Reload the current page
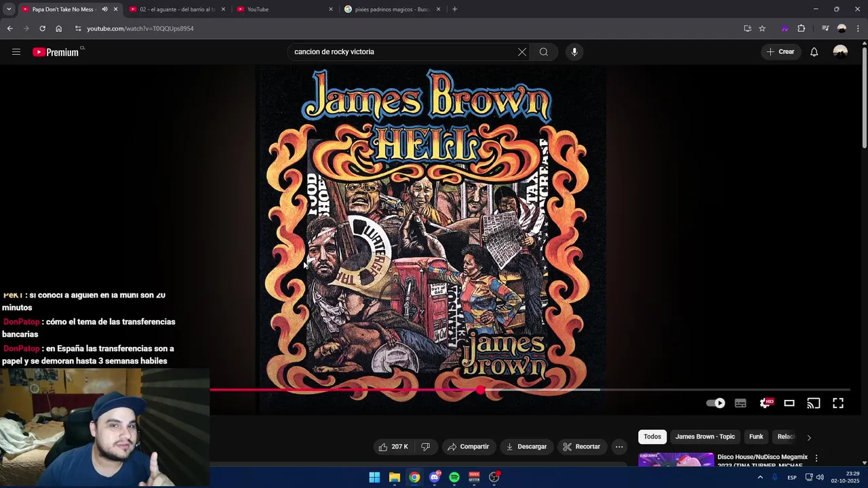Viewport: 868px width, 488px height. tap(42, 28)
